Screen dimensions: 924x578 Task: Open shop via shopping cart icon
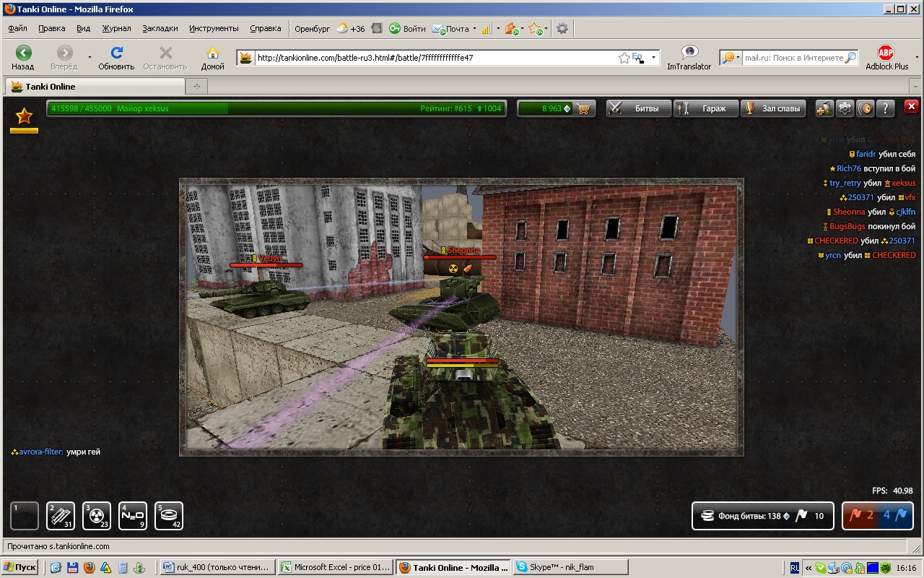[x=584, y=108]
